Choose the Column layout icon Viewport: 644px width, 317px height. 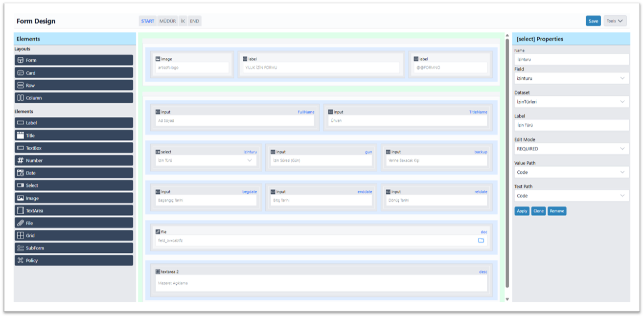[21, 98]
